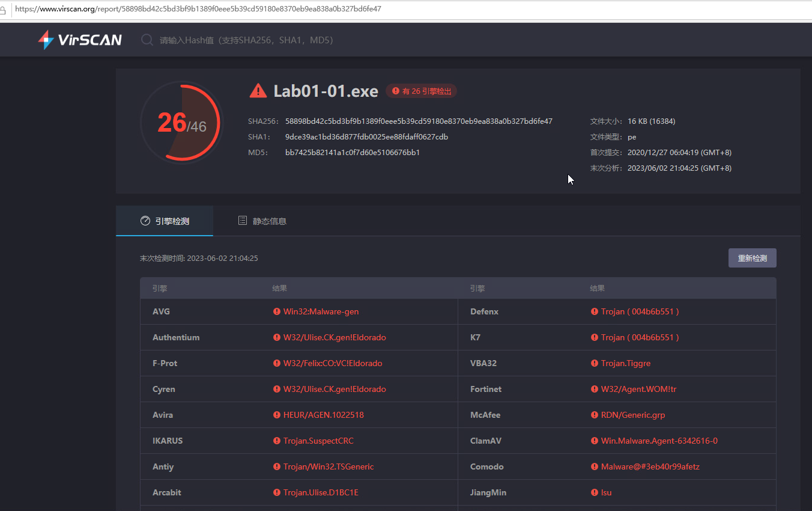
Task: Click the alert icon in K7 row
Action: tap(595, 337)
